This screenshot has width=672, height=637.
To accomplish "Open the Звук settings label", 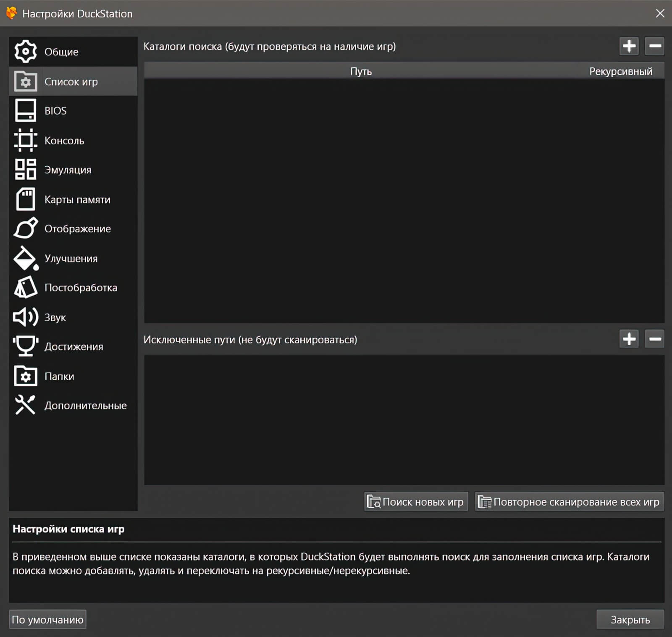I will click(55, 317).
